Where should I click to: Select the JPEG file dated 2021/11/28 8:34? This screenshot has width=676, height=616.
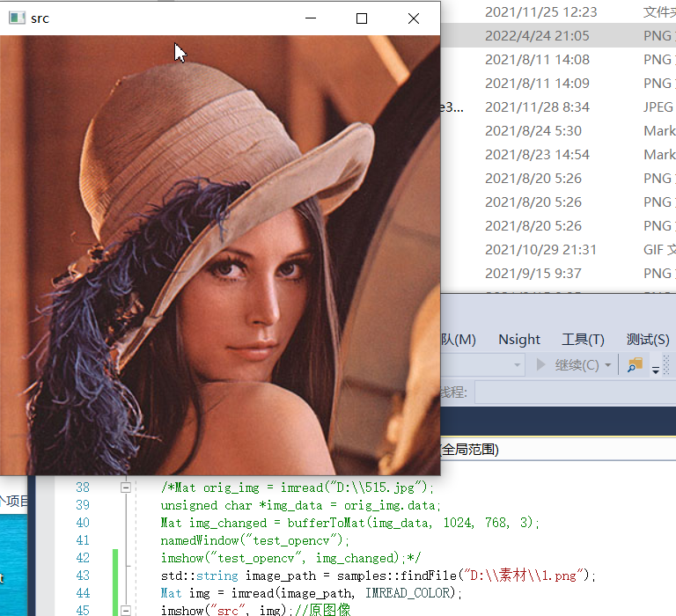pyautogui.click(x=558, y=106)
